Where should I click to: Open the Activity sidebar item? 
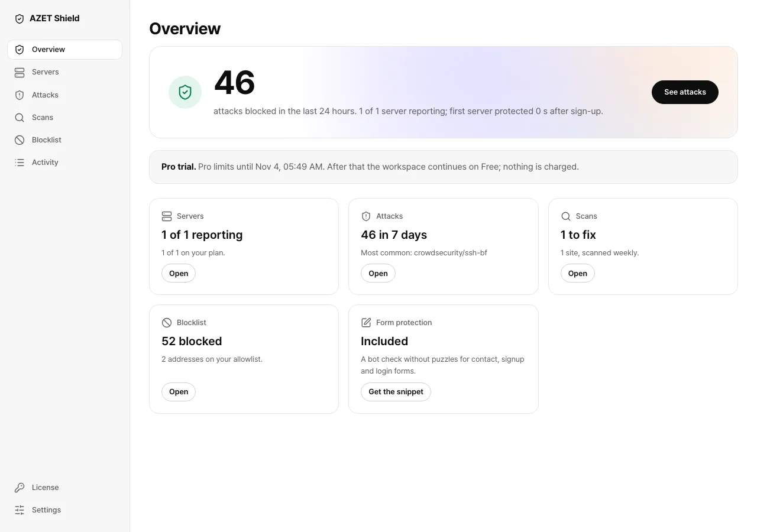[x=64, y=163]
